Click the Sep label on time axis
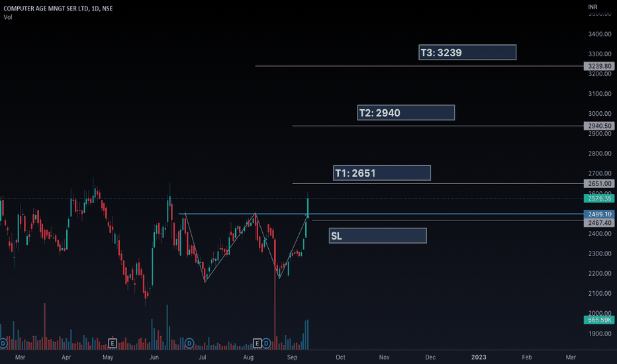Viewport: 617px width, 364px height. point(292,357)
